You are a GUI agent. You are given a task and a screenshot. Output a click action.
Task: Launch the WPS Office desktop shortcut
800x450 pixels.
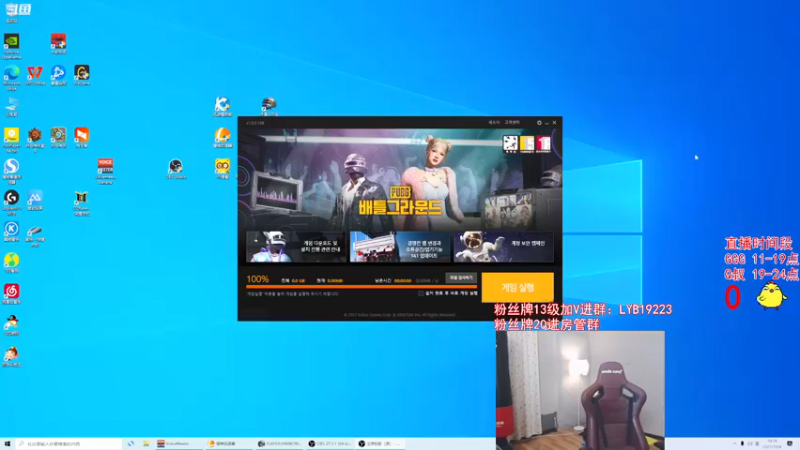[x=35, y=76]
